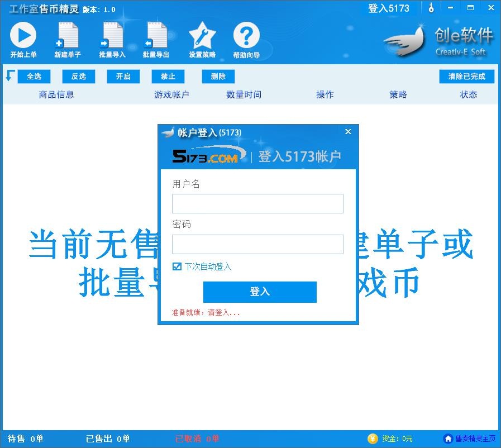Click the 开始上单 play icon
The width and height of the screenshot is (501, 448).
tap(23, 35)
